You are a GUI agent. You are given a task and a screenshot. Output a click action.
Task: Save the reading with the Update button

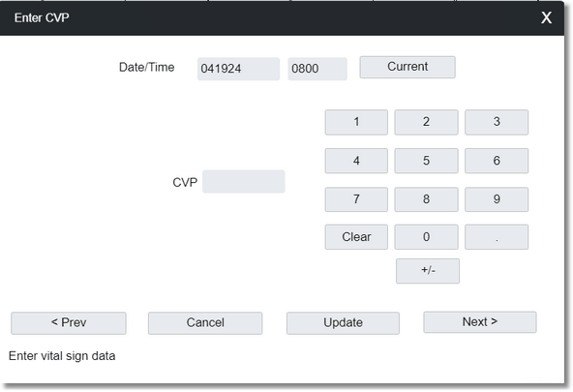343,323
